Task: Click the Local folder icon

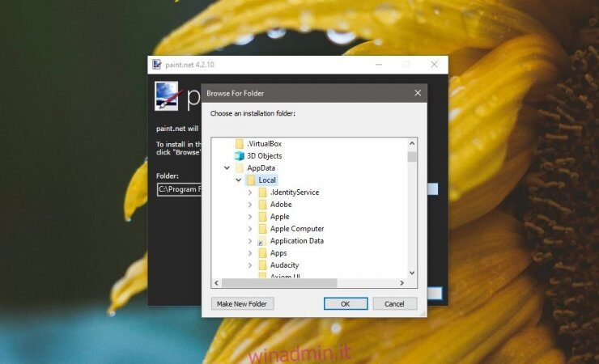Action: [x=251, y=180]
